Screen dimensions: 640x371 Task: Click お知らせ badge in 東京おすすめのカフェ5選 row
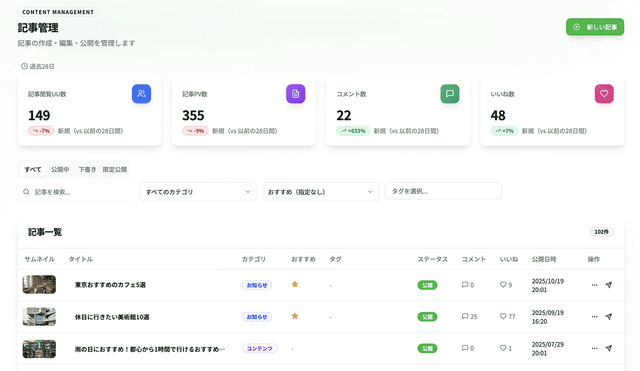tap(257, 285)
